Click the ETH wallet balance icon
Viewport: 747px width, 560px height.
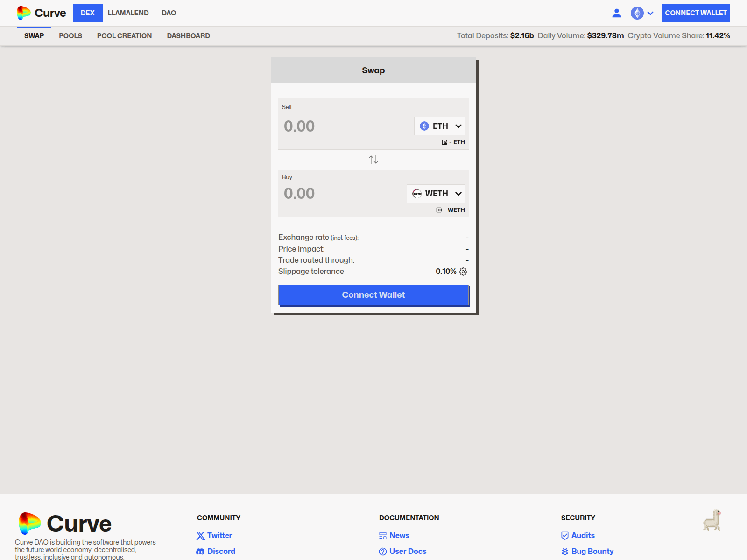click(x=444, y=142)
